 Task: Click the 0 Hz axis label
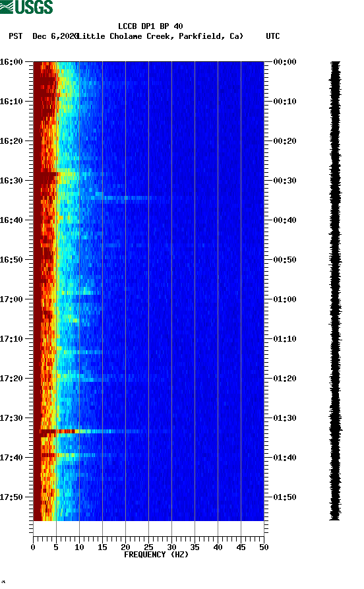click(33, 547)
